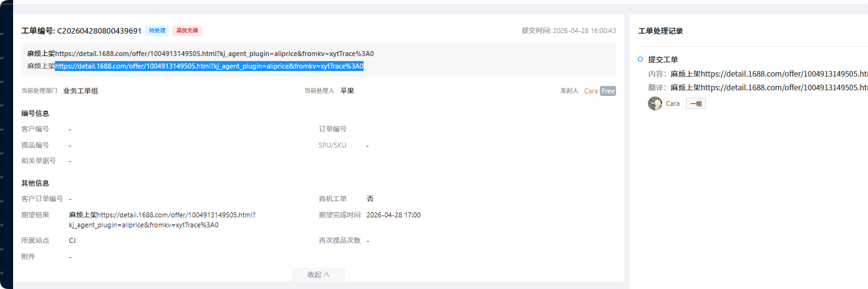Click the 提交工单 record title
The image size is (868, 289).
tap(663, 59)
